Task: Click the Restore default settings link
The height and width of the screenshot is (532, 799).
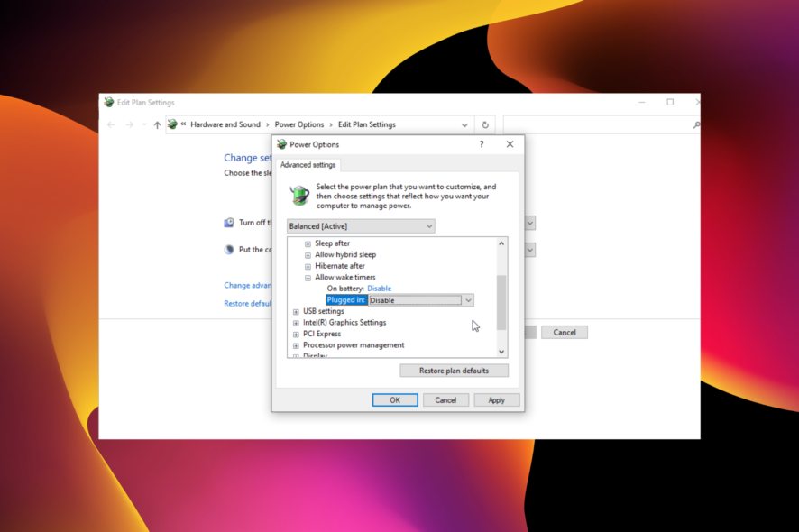Action: (248, 303)
